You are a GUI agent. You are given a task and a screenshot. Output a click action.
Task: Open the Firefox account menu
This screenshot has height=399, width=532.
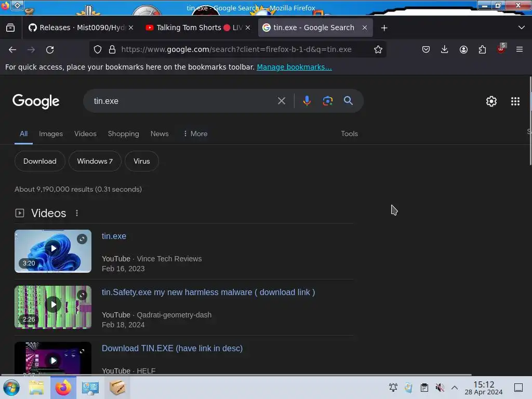463,49
